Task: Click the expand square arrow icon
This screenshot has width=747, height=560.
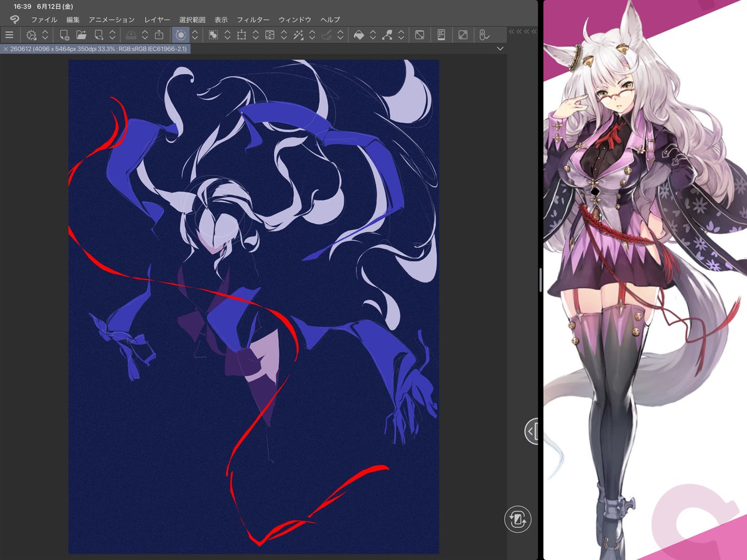Action: click(463, 35)
